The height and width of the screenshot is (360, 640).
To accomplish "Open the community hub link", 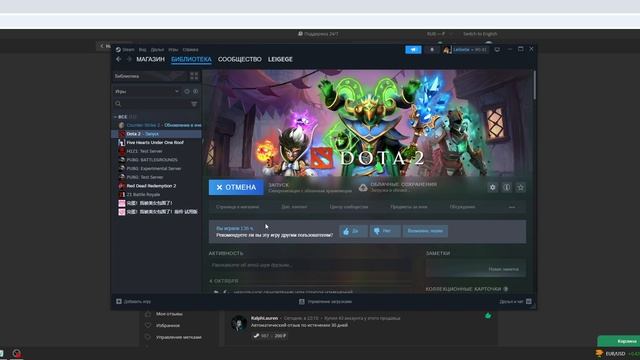I will [x=349, y=207].
